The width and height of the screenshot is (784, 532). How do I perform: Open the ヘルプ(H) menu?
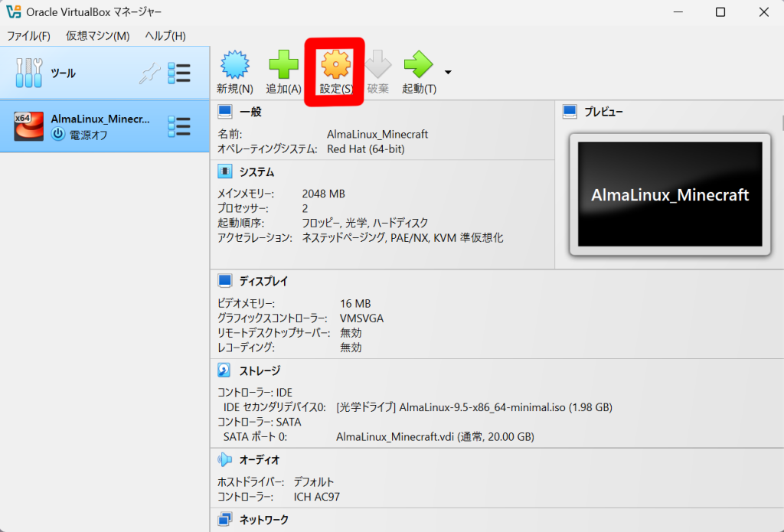pyautogui.click(x=165, y=36)
